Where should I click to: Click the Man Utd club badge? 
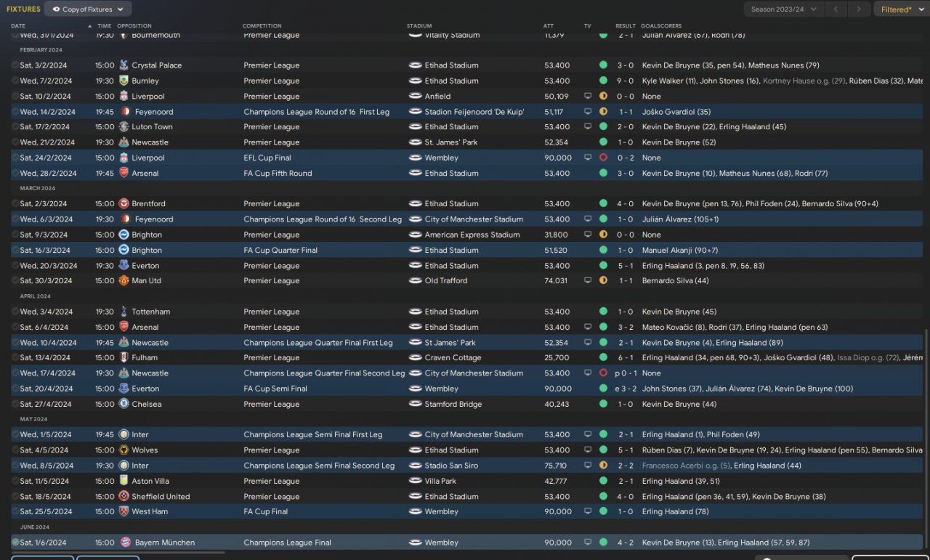pyautogui.click(x=124, y=281)
